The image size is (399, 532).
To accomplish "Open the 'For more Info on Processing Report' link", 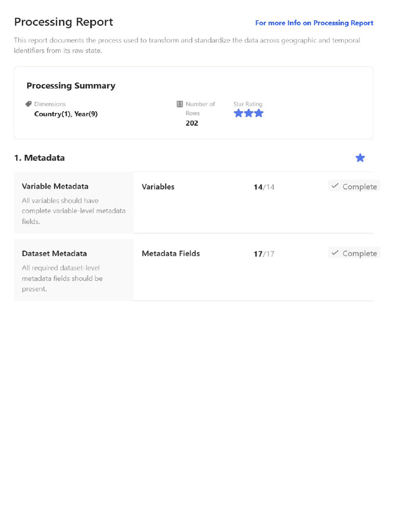I will pos(314,23).
